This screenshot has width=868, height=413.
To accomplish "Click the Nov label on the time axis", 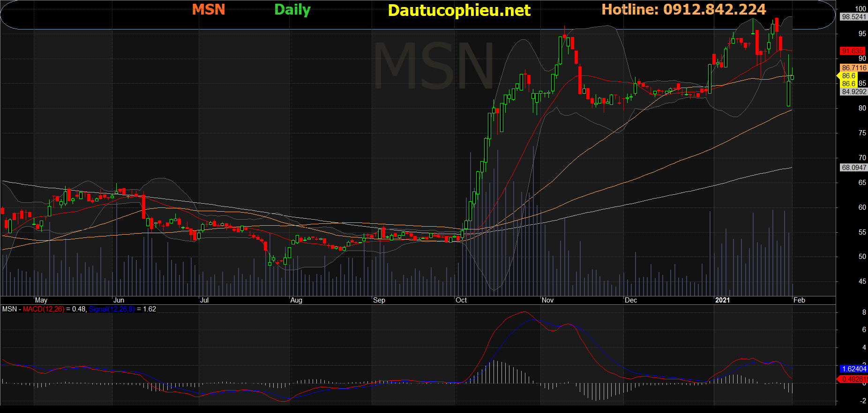I will pyautogui.click(x=547, y=300).
